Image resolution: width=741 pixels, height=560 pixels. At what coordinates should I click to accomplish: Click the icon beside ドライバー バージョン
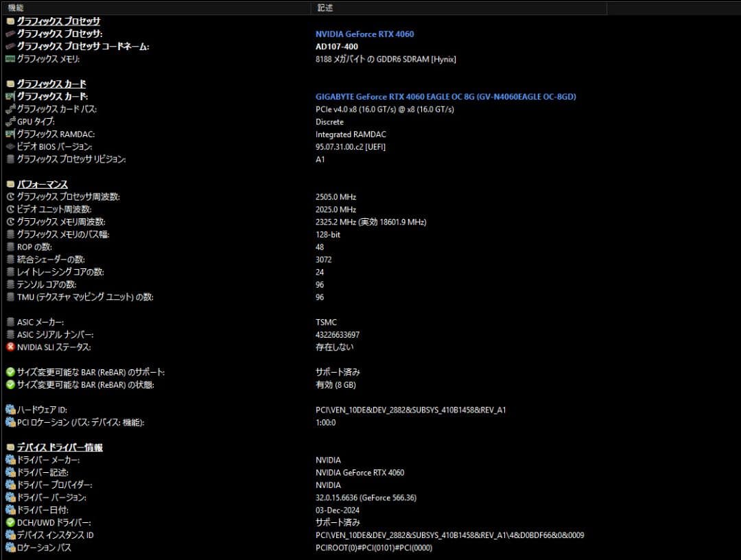[x=10, y=498]
